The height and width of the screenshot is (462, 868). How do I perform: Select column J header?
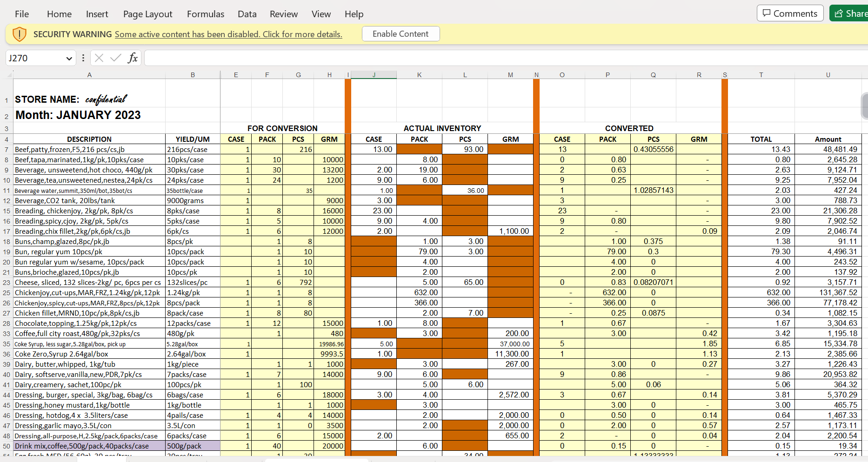pos(374,75)
